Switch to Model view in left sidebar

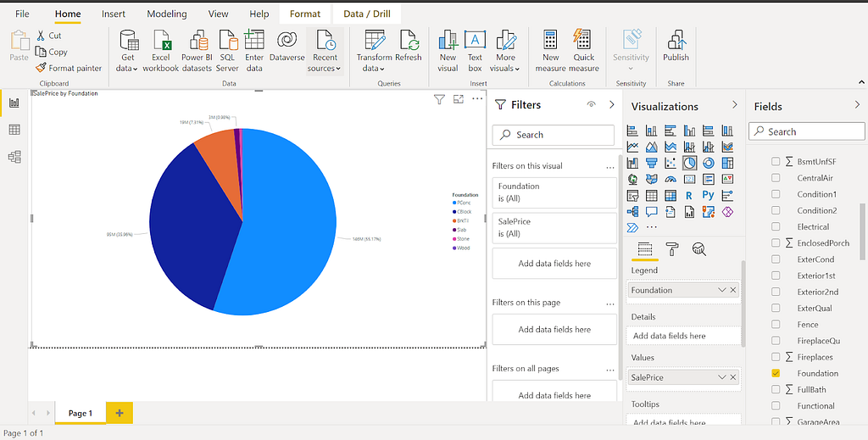(x=14, y=157)
